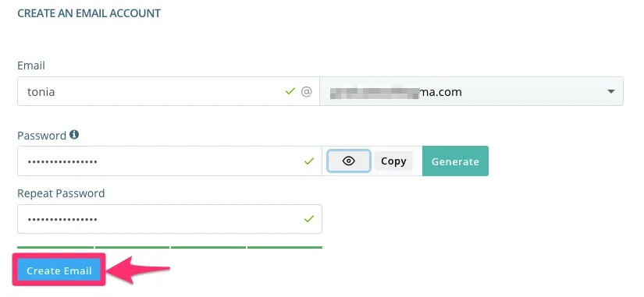The height and width of the screenshot is (297, 644).
Task: Click the @ symbol between username and domain
Action: (x=307, y=91)
